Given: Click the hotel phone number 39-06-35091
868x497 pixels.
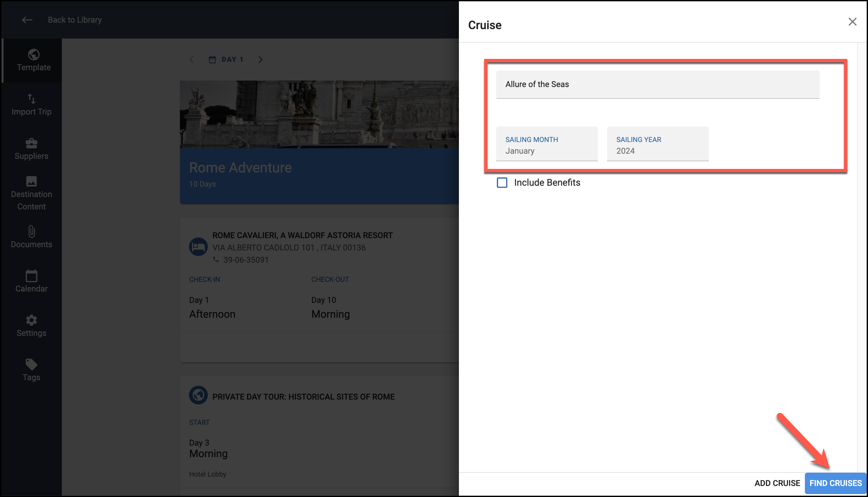Looking at the screenshot, I should click(246, 260).
